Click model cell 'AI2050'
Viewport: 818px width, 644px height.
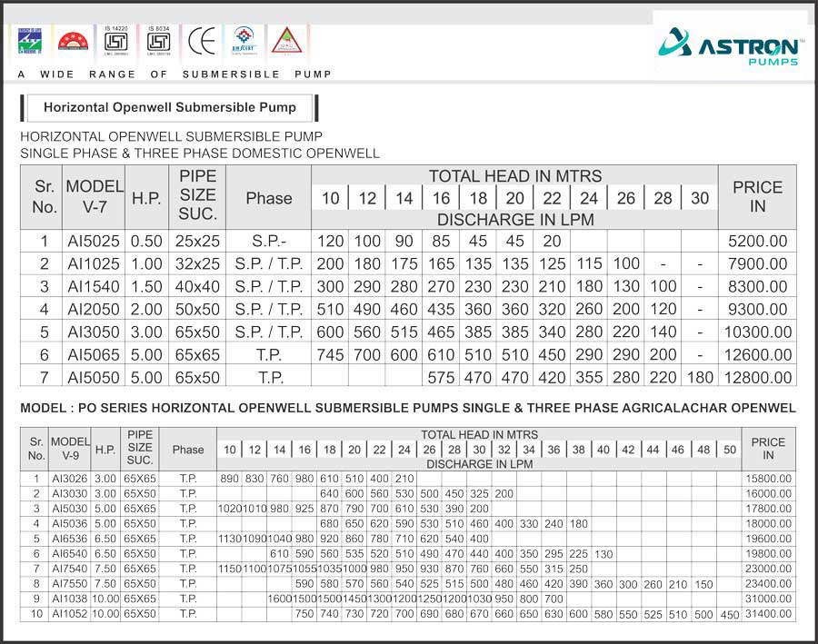coord(94,309)
